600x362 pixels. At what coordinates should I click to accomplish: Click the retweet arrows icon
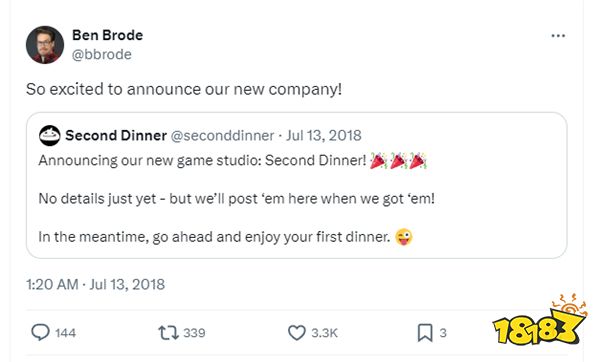169,333
